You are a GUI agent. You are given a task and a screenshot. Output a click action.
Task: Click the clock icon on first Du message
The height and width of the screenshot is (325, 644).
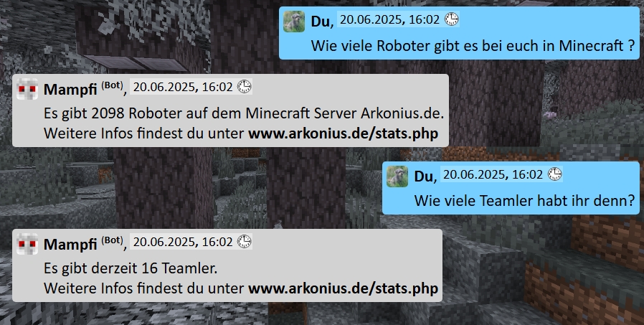coord(451,19)
